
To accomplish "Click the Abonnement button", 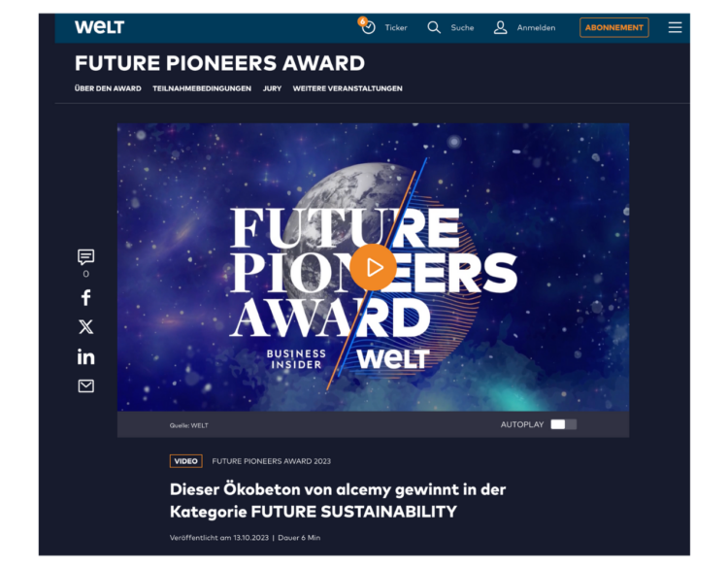I will coord(613,27).
